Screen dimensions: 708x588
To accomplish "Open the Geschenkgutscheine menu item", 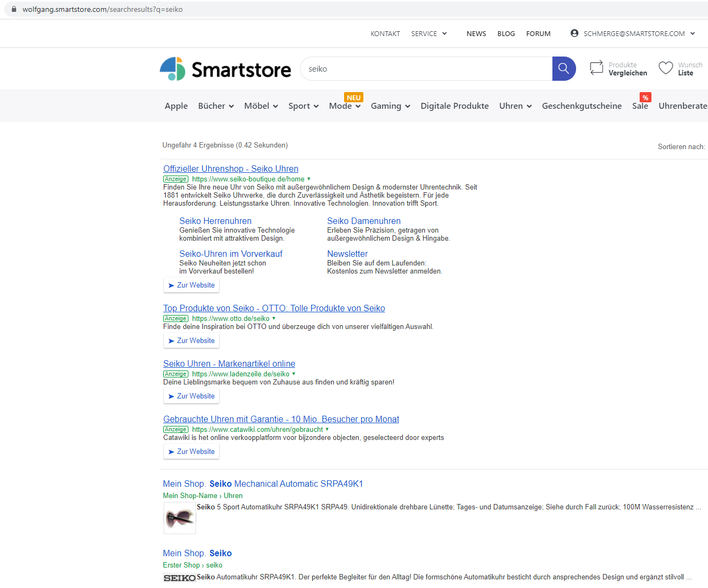I will 581,106.
